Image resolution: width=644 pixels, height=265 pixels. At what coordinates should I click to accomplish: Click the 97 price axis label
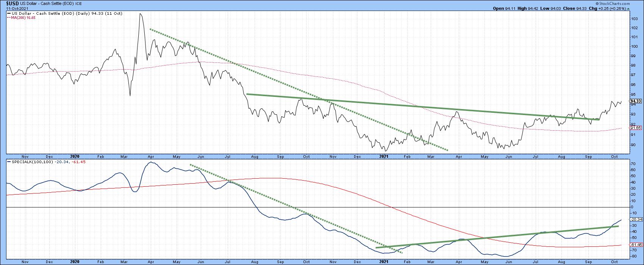(633, 75)
